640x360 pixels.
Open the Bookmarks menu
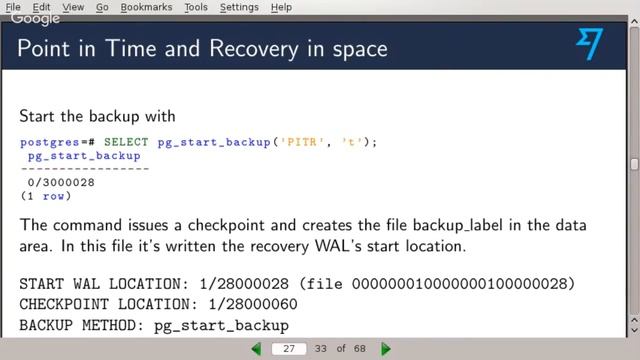(x=146, y=7)
